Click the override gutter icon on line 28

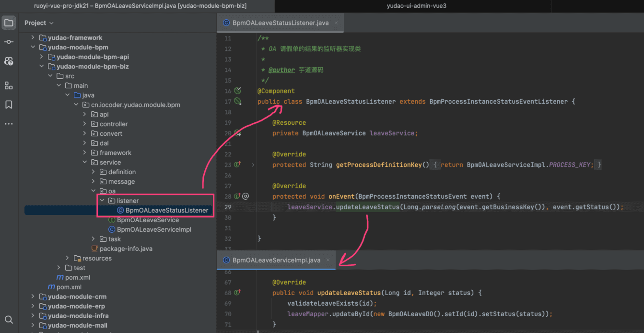[237, 196]
